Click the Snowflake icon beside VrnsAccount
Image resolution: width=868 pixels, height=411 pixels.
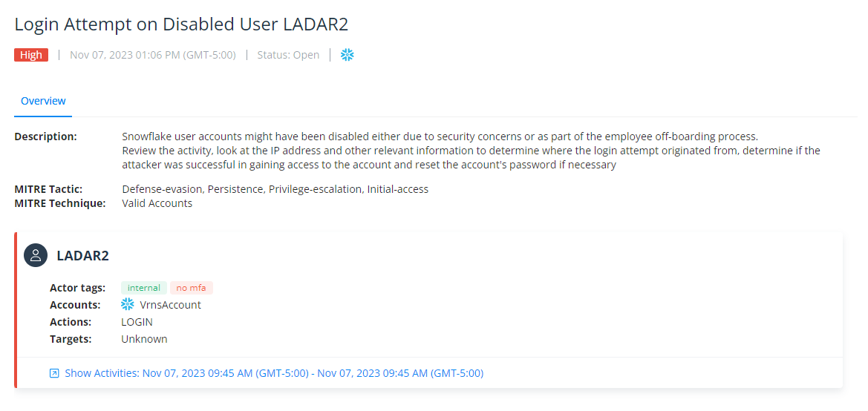128,305
